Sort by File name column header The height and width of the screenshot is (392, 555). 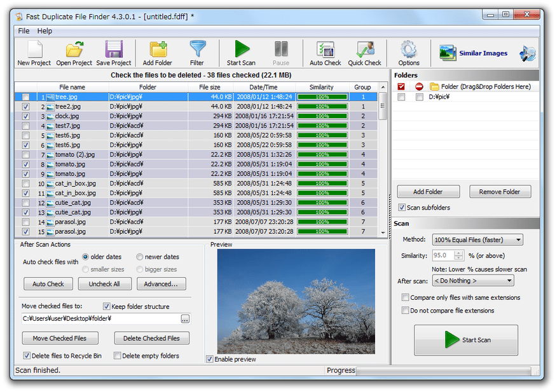[72, 87]
